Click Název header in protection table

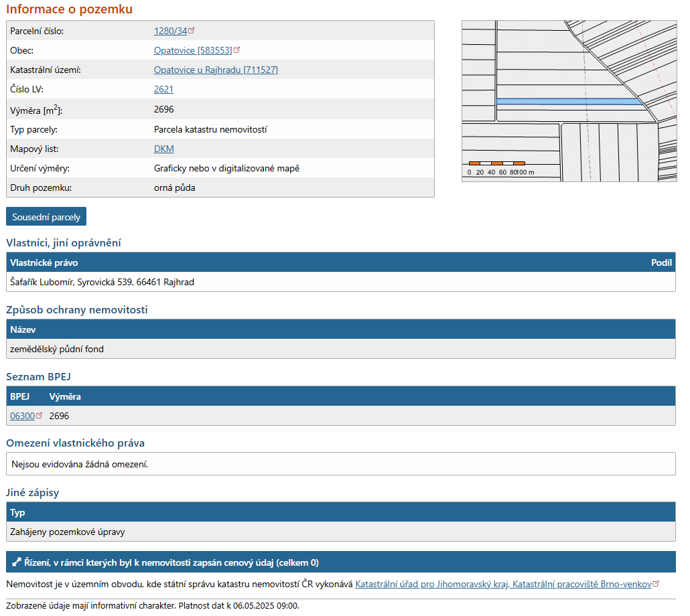[23, 330]
